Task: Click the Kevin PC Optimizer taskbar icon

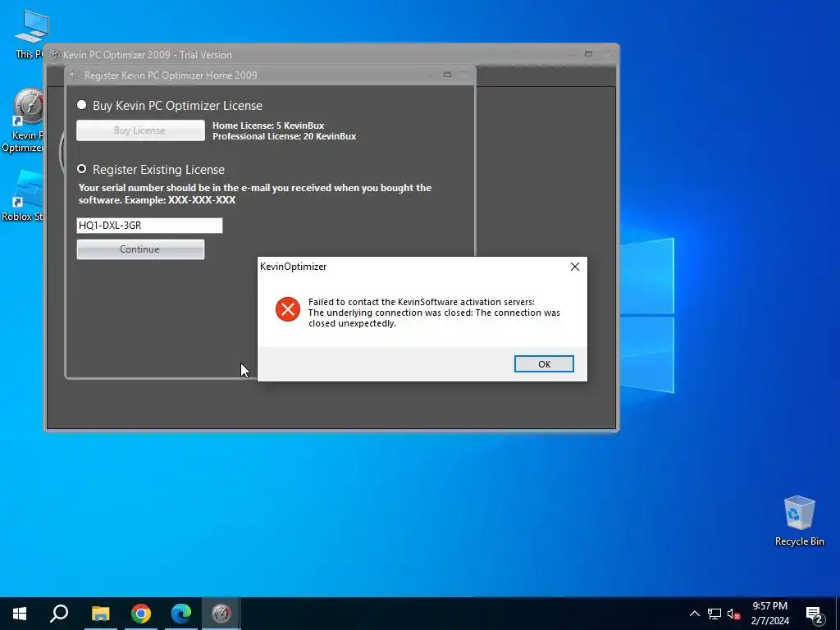Action: click(221, 614)
